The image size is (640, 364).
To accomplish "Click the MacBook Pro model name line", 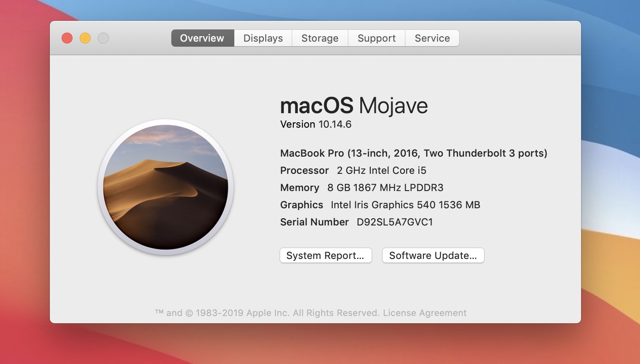I will click(x=413, y=153).
